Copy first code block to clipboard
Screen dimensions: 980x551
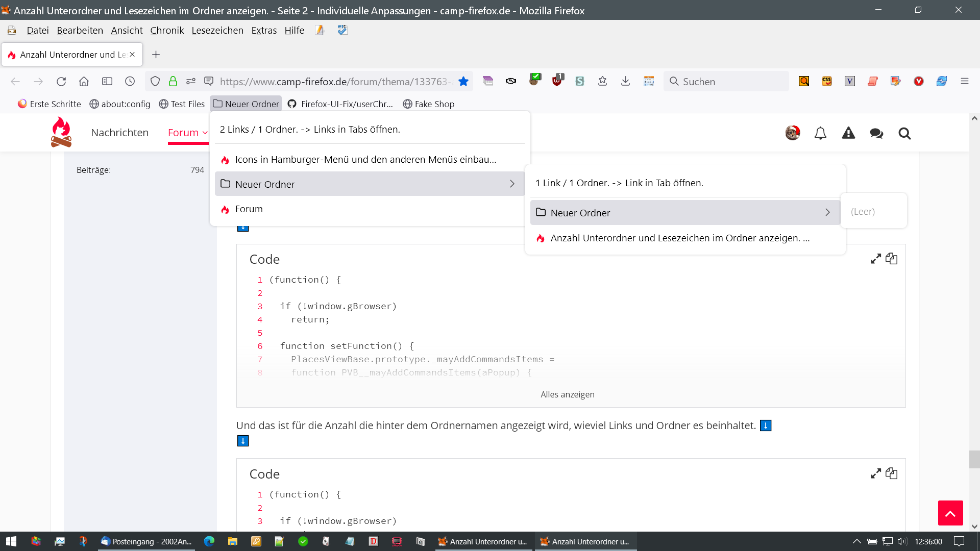(x=892, y=259)
